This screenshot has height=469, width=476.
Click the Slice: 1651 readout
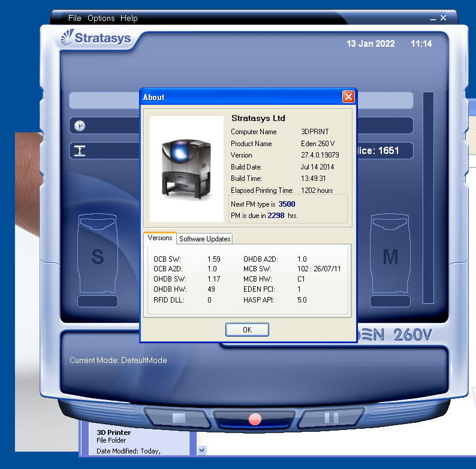378,150
